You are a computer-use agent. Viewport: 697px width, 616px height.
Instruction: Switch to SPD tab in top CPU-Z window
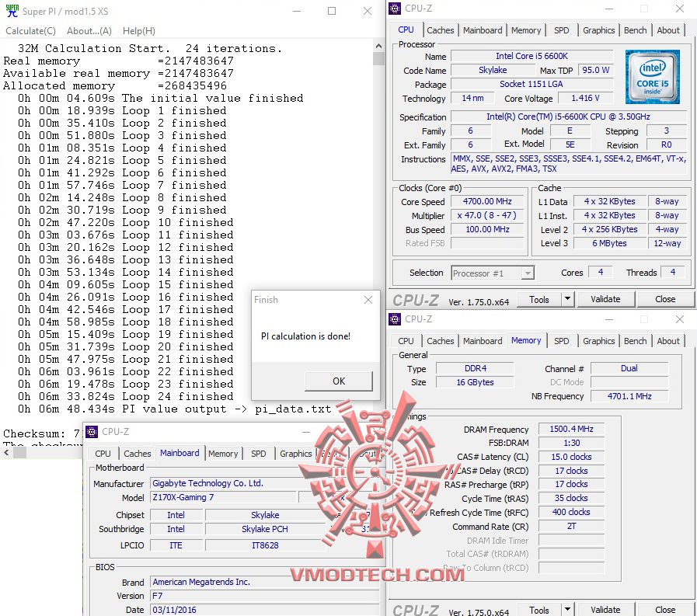click(562, 30)
